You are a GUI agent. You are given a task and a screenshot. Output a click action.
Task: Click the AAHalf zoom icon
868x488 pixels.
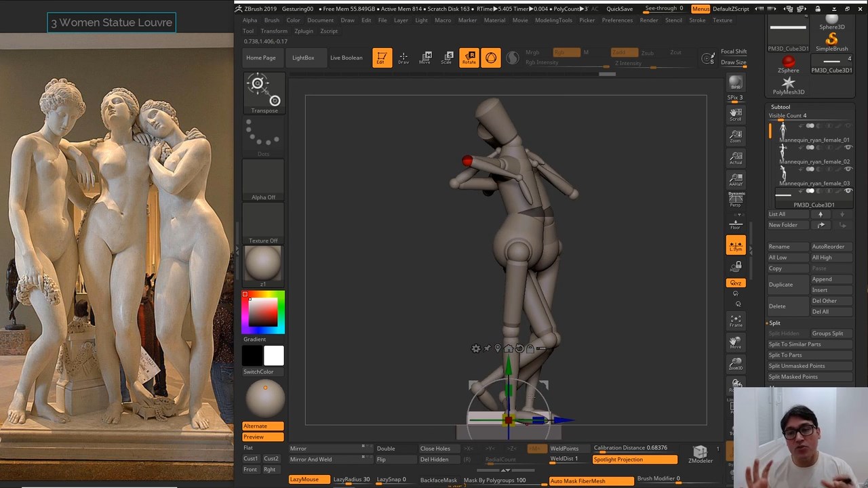(736, 179)
